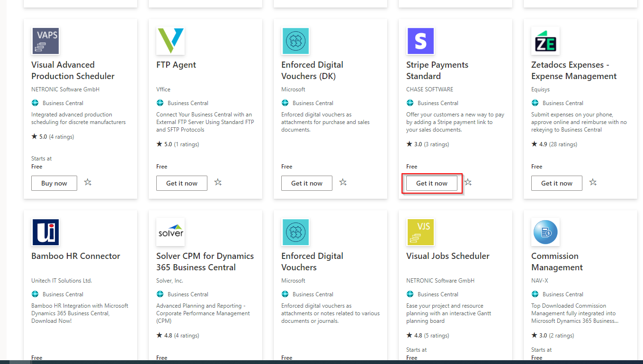Viewport: 643px width, 364px height.
Task: Click the Commission Management calculator logo
Action: click(x=545, y=232)
